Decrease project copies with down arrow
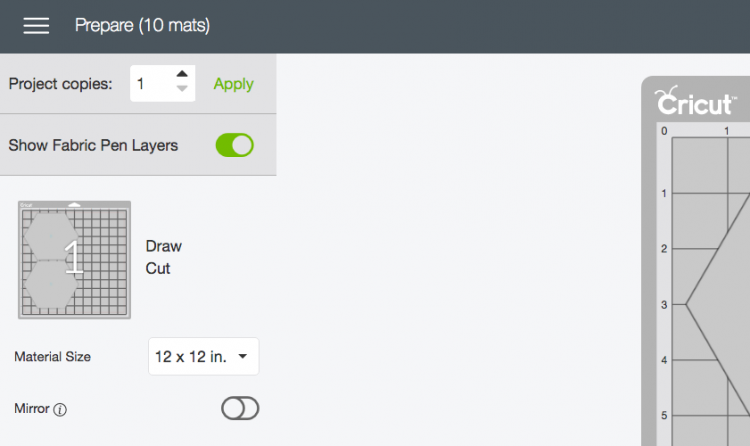Viewport: 750px width, 446px height. click(x=182, y=89)
